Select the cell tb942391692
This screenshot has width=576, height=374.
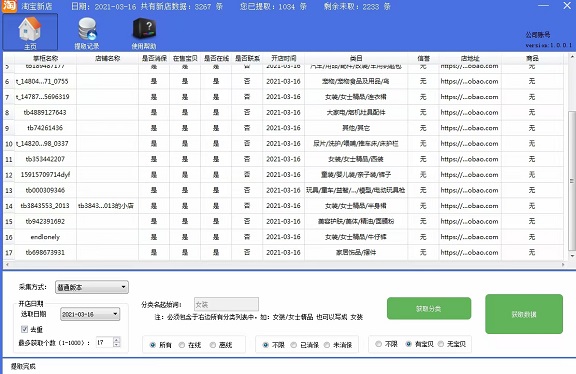pos(45,221)
